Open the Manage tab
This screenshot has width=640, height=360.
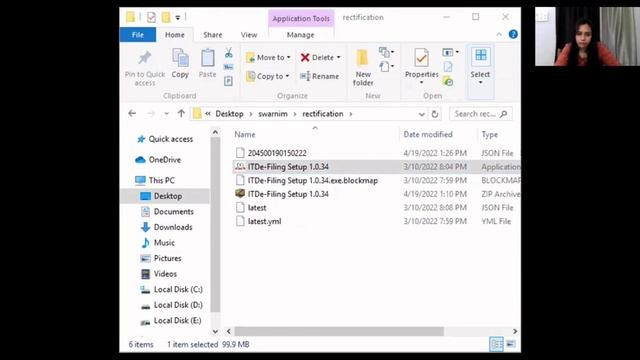tap(300, 35)
